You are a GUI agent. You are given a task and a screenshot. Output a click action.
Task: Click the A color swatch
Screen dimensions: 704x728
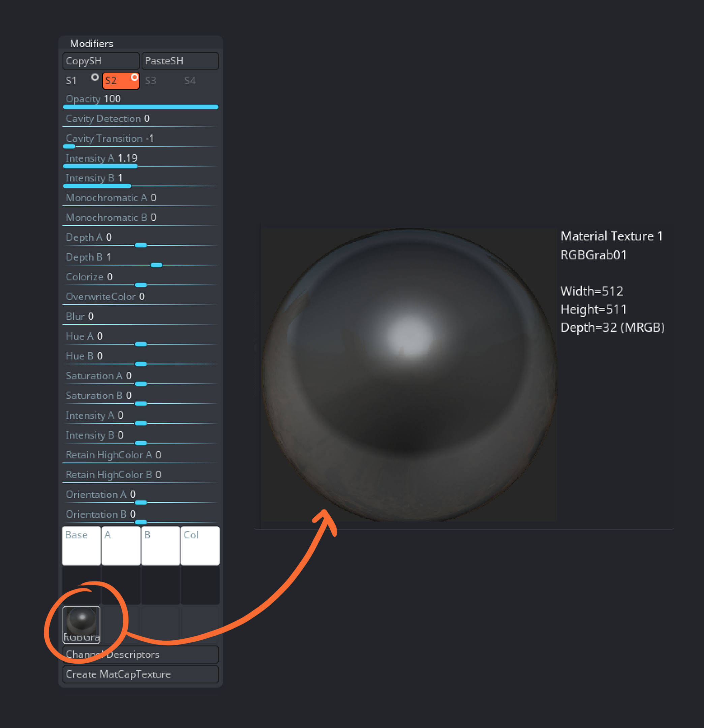pos(121,545)
